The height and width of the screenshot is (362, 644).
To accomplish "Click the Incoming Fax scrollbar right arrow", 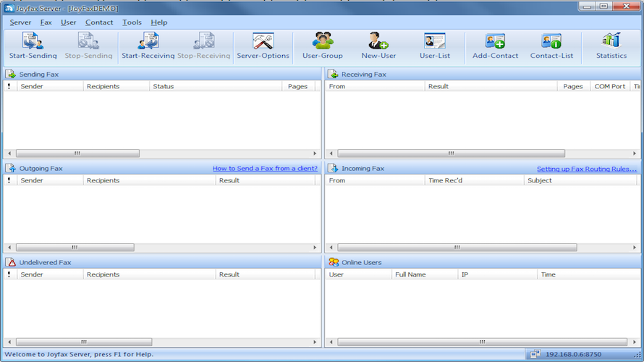I will tap(635, 248).
